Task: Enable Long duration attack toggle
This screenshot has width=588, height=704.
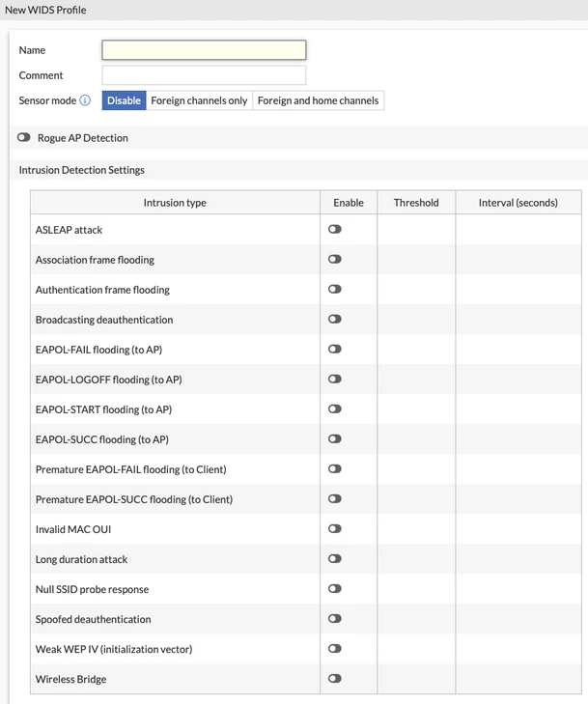Action: (335, 558)
